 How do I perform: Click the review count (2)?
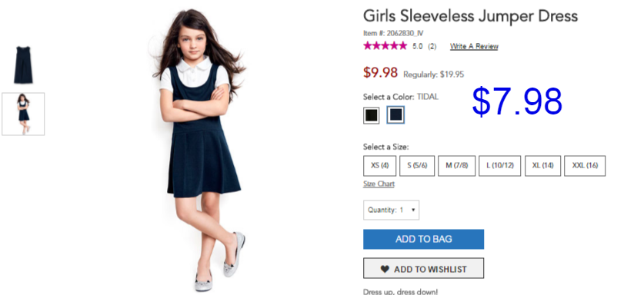432,46
